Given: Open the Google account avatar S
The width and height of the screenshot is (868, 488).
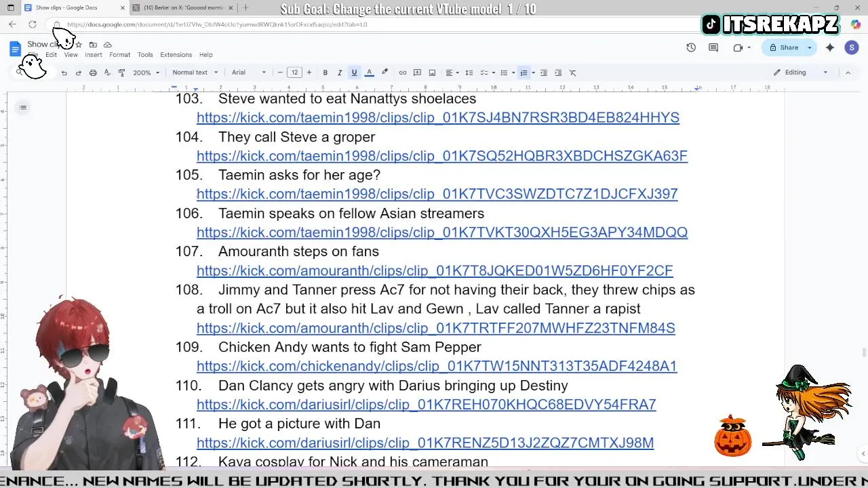Looking at the screenshot, I should tap(852, 47).
